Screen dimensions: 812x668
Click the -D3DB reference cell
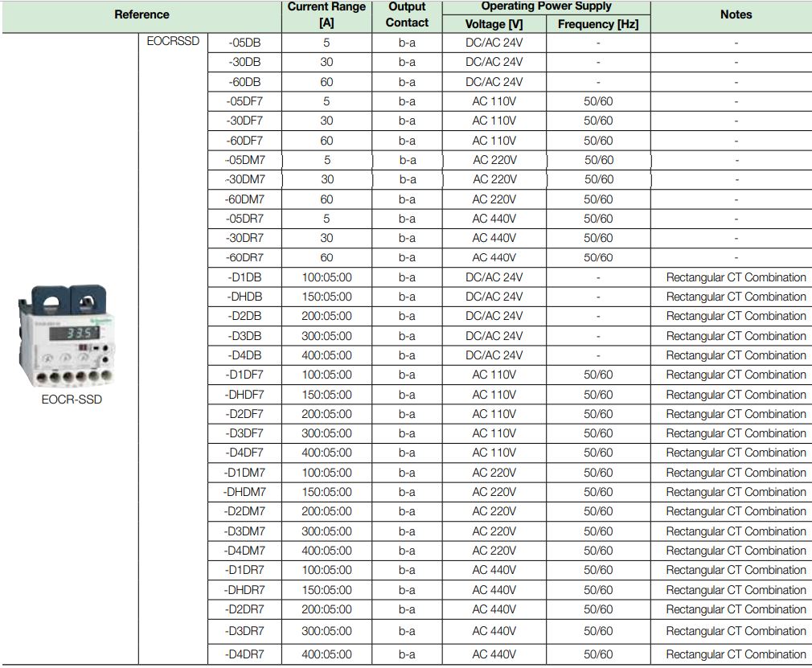(244, 335)
